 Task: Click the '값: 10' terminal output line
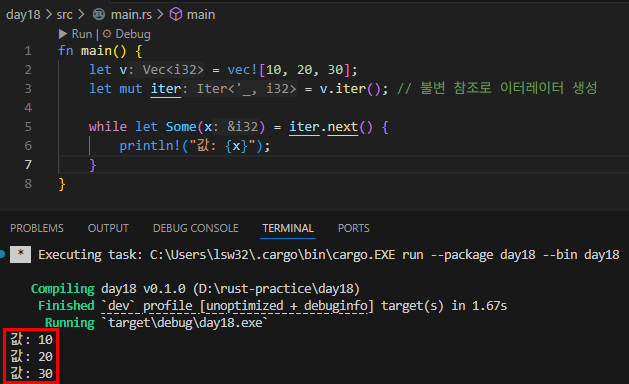31,340
